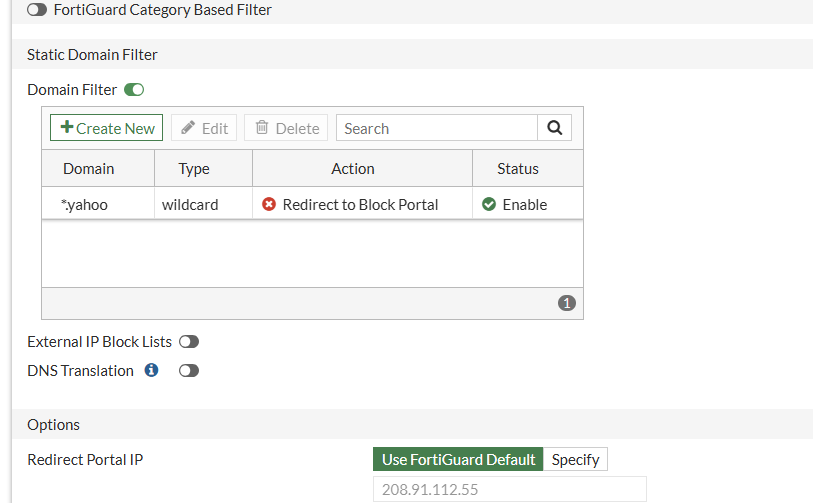This screenshot has height=503, width=813.
Task: Select Specify for Redirect Portal IP
Action: pos(575,459)
